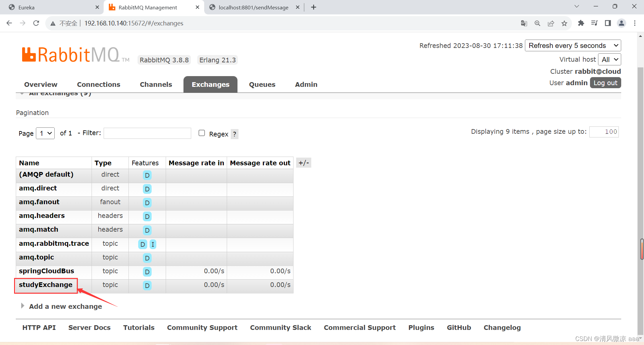The width and height of the screenshot is (644, 345).
Task: Sort exchanges by Name column
Action: [29, 163]
